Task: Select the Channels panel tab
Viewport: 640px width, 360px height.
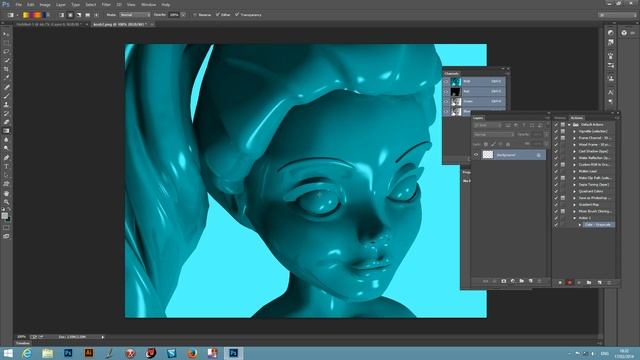Action: pos(451,73)
